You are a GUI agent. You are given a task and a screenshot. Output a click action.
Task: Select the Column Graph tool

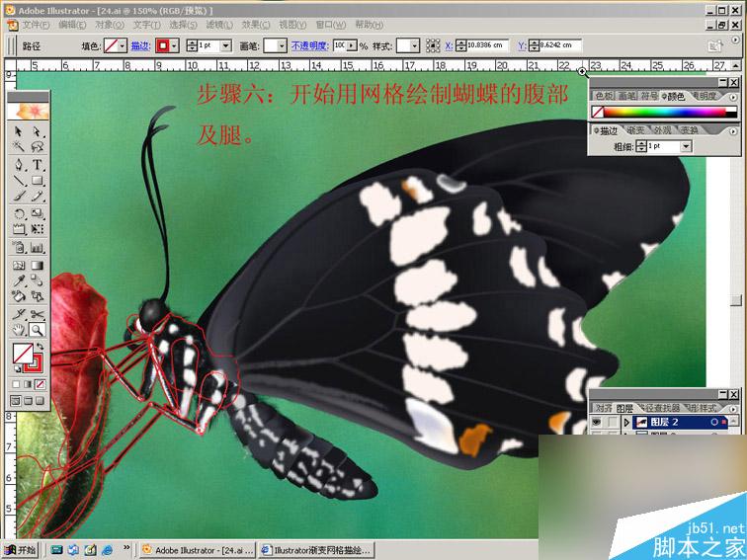pos(37,247)
